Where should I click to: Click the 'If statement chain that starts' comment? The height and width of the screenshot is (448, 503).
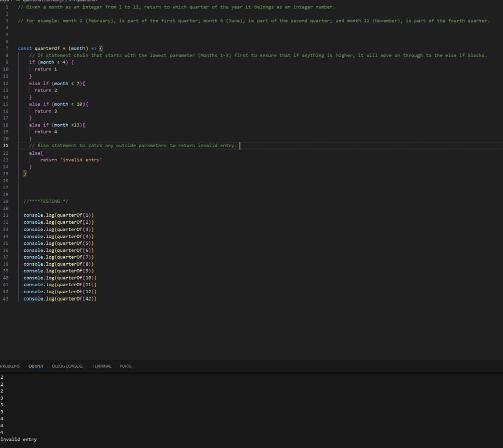(x=258, y=55)
